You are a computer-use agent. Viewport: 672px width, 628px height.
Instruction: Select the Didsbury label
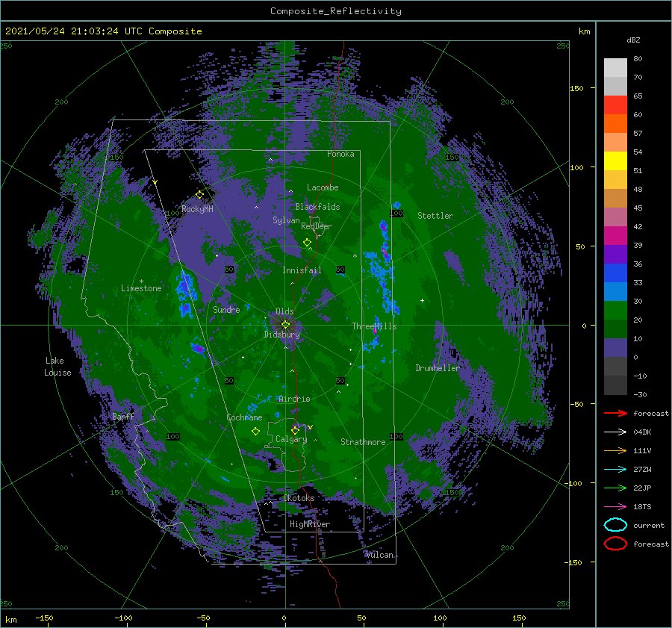[281, 335]
